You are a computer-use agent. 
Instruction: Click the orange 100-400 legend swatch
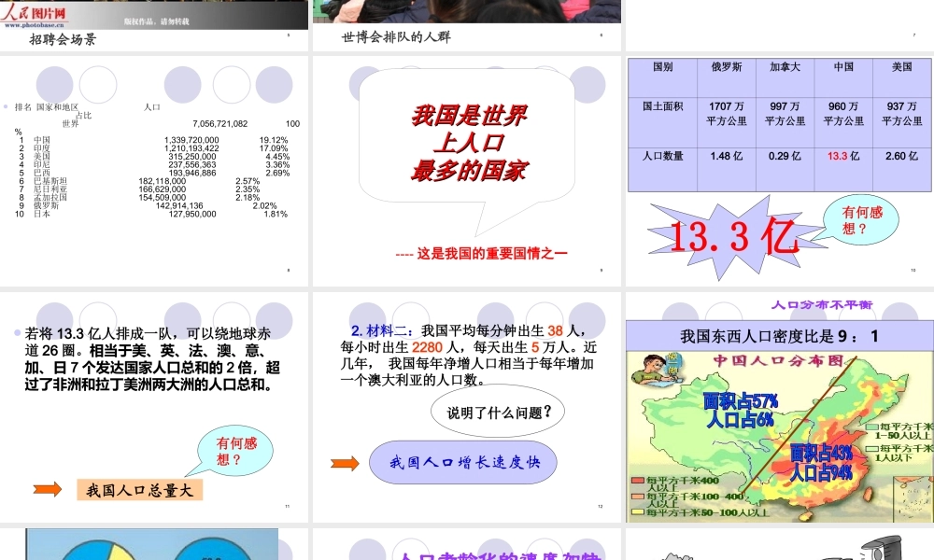click(637, 496)
